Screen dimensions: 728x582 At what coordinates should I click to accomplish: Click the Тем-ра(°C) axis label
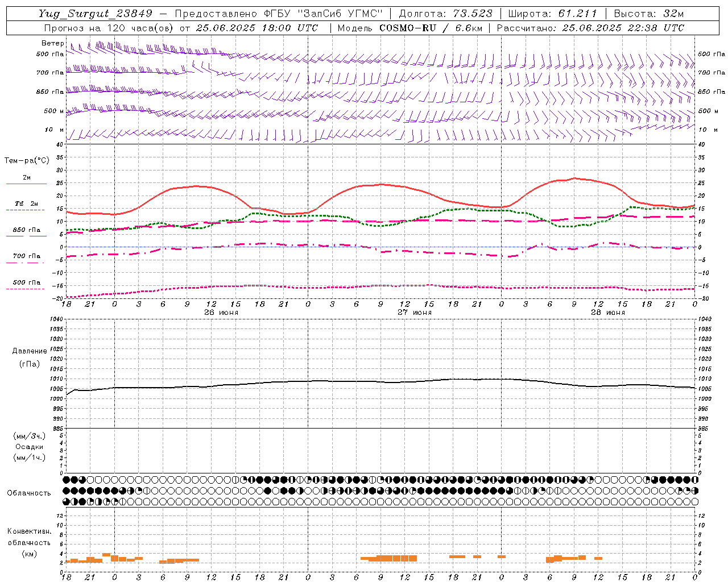27,161
